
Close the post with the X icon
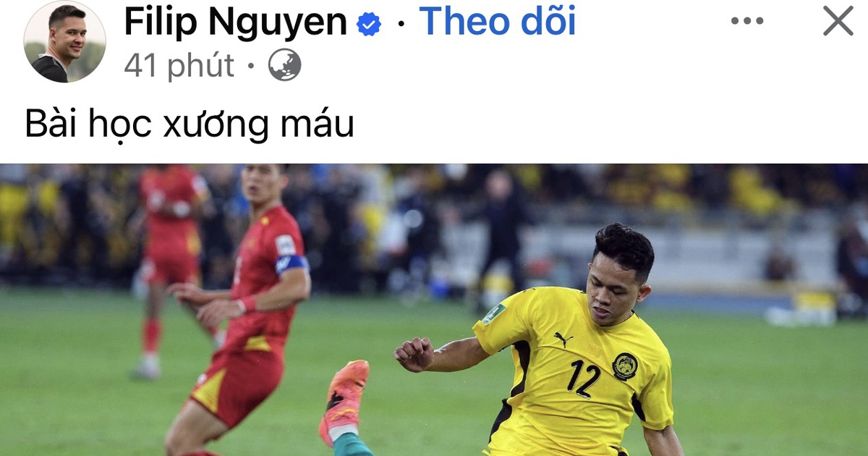[x=838, y=21]
